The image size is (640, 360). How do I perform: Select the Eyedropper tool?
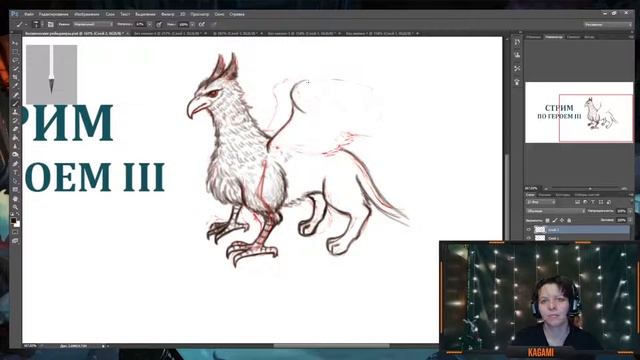pyautogui.click(x=15, y=86)
